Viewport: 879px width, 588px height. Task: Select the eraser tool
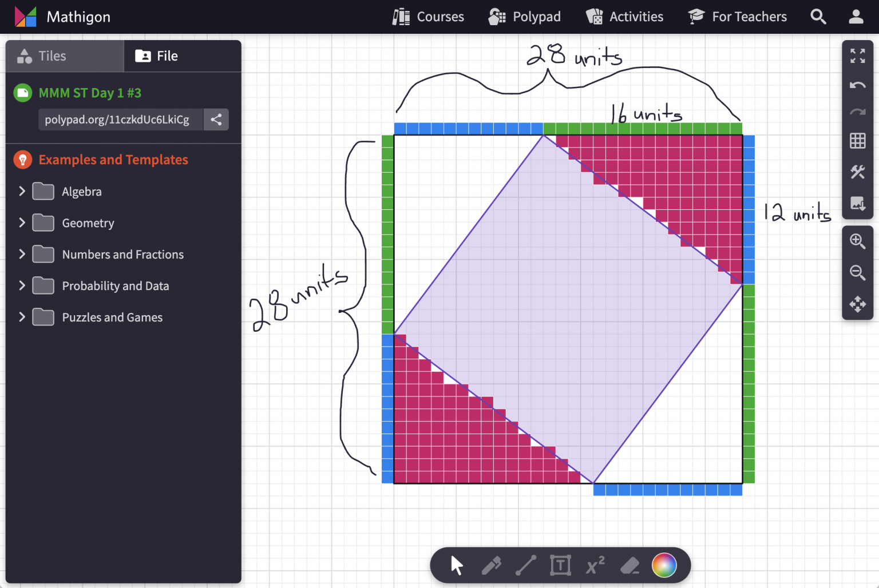(x=629, y=565)
